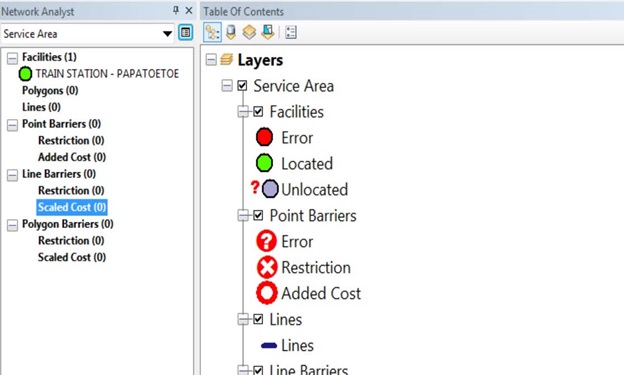Image resolution: width=624 pixels, height=375 pixels.
Task: Click the Added Cost ring symbol
Action: [267, 293]
